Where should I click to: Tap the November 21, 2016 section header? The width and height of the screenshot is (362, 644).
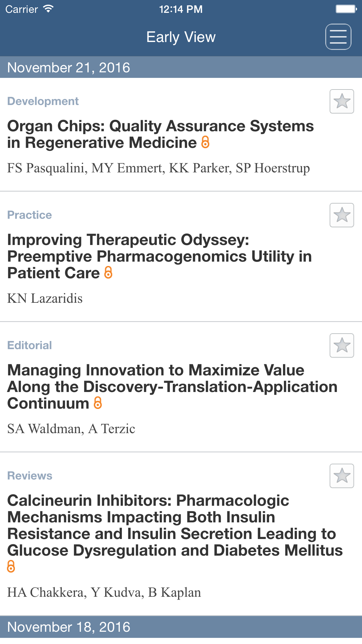pyautogui.click(x=69, y=68)
